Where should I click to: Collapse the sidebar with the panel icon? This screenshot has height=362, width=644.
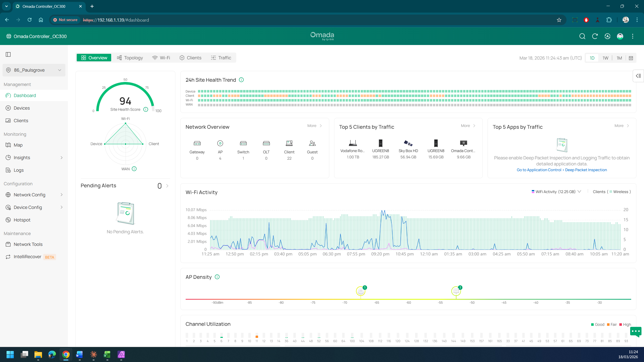coord(8,54)
